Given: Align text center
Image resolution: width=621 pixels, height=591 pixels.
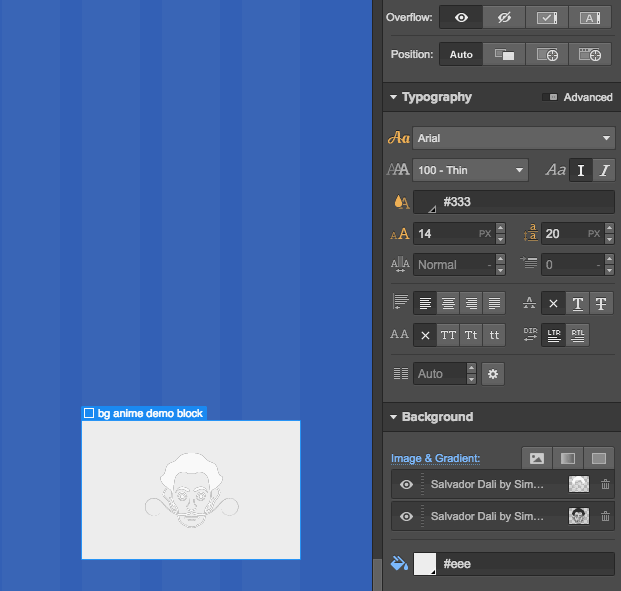Looking at the screenshot, I should [448, 303].
